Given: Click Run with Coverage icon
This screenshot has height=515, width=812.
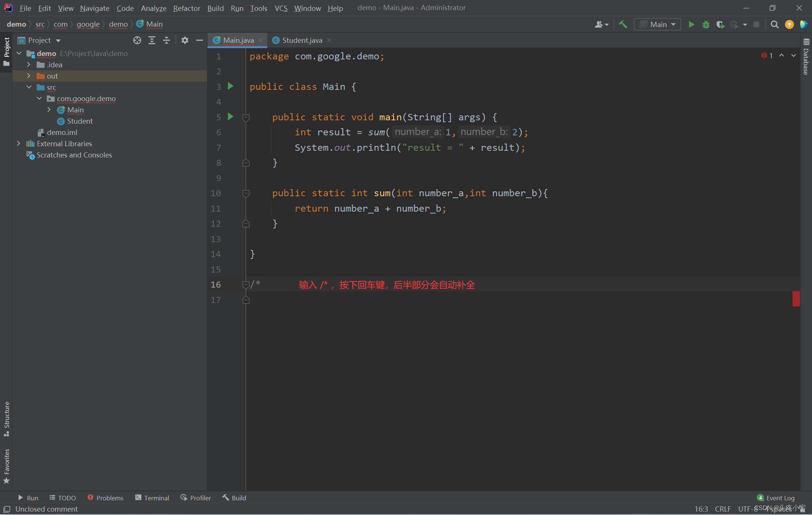Looking at the screenshot, I should pyautogui.click(x=720, y=24).
